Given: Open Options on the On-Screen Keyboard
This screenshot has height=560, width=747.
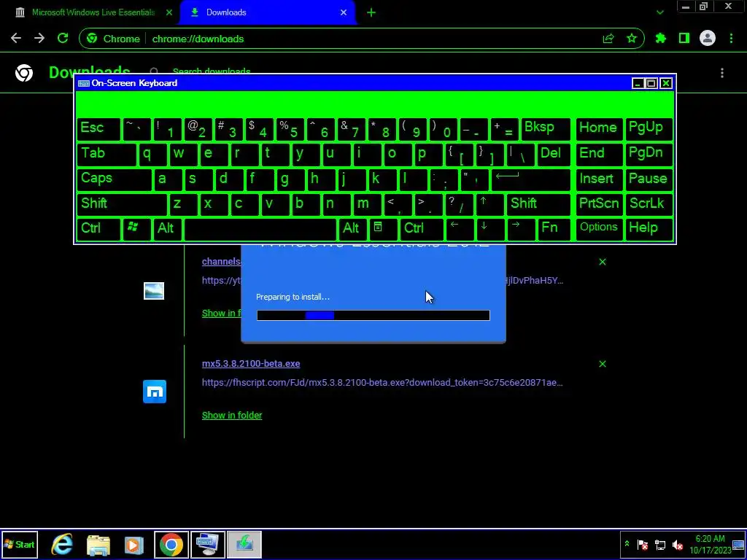Looking at the screenshot, I should [x=600, y=230].
